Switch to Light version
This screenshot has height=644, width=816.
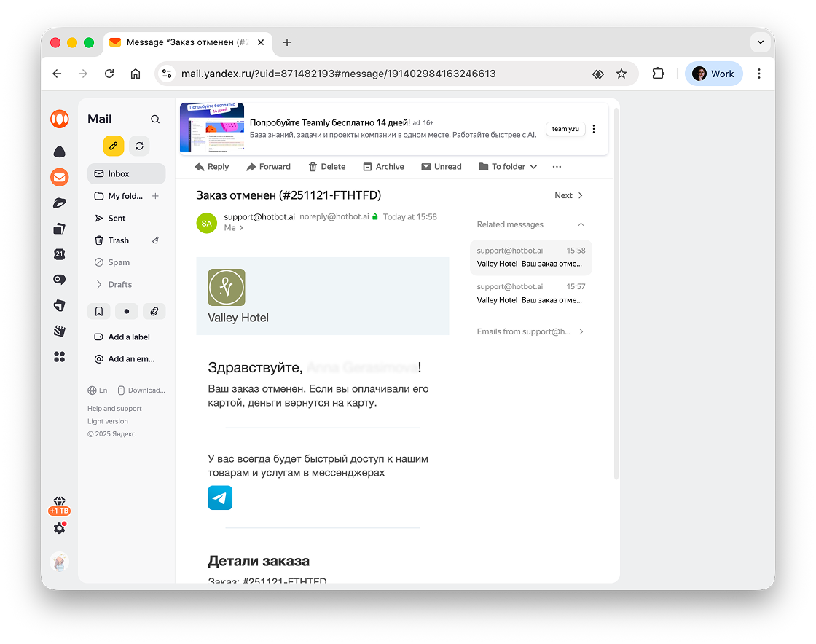108,421
